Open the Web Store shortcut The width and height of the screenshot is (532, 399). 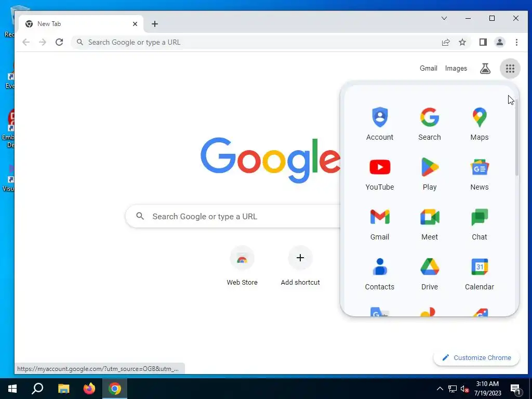pos(242,267)
